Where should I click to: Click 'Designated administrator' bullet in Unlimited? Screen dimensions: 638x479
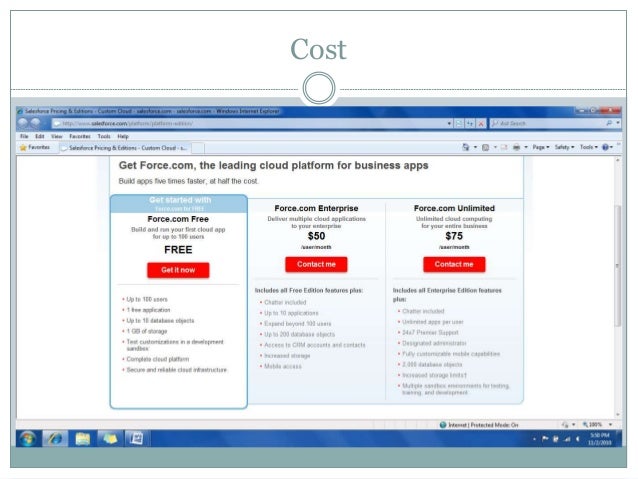tap(434, 343)
